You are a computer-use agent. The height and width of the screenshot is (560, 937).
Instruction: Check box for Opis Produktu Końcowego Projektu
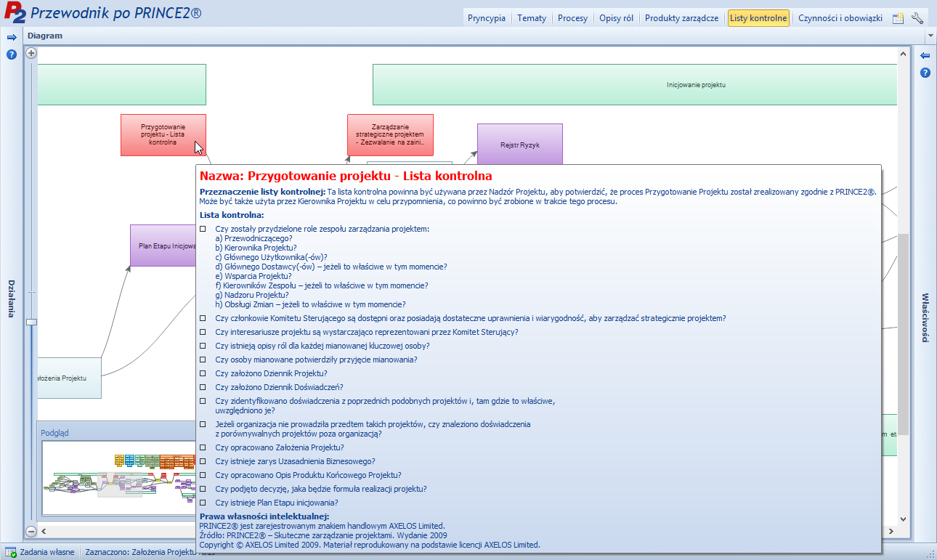point(203,475)
